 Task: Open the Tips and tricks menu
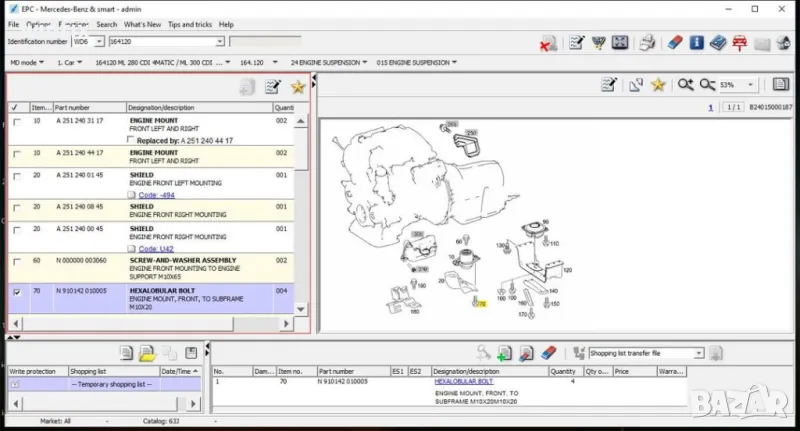[188, 24]
